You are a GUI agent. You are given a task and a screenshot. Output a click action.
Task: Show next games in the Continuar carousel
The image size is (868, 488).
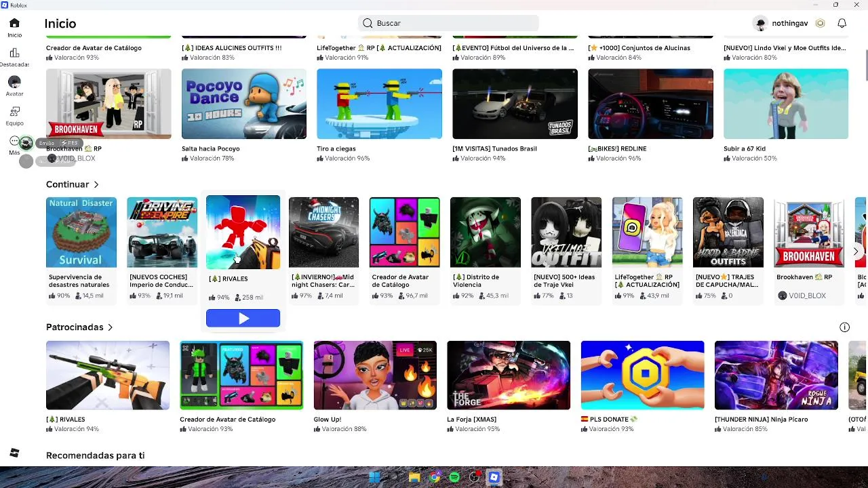(x=856, y=251)
